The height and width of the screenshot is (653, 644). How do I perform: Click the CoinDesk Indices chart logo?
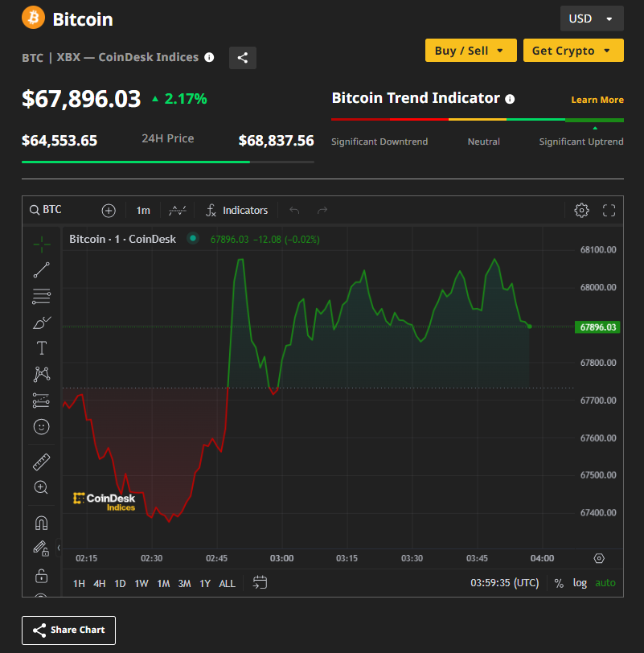(x=104, y=502)
